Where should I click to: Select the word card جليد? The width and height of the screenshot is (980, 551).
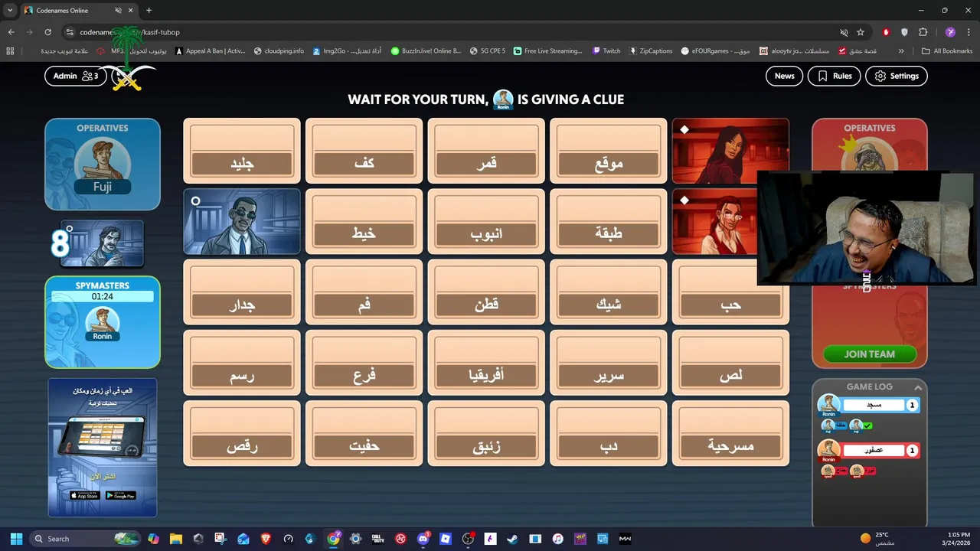pos(242,151)
